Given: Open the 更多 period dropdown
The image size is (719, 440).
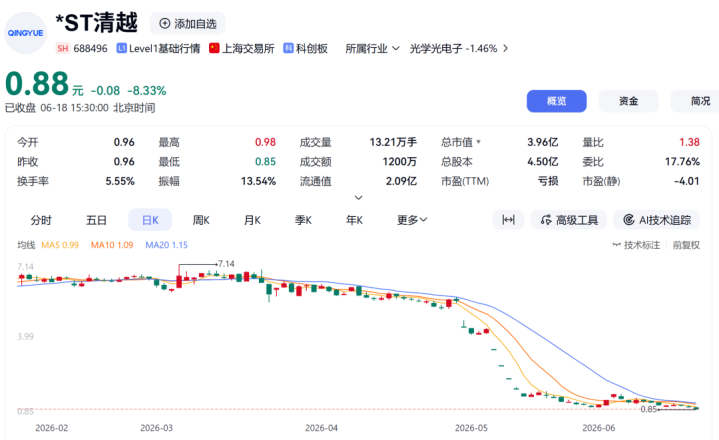Looking at the screenshot, I should [412, 220].
